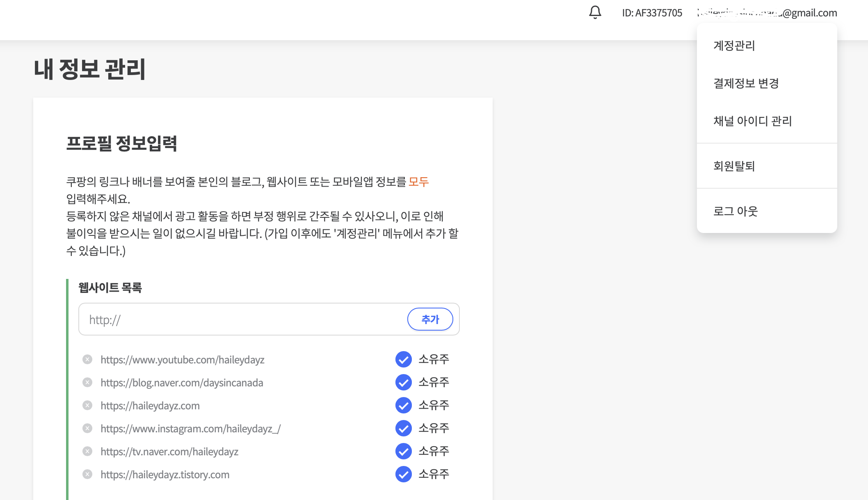Click 로그 아웃 to sign out
The width and height of the screenshot is (868, 500).
pos(735,211)
